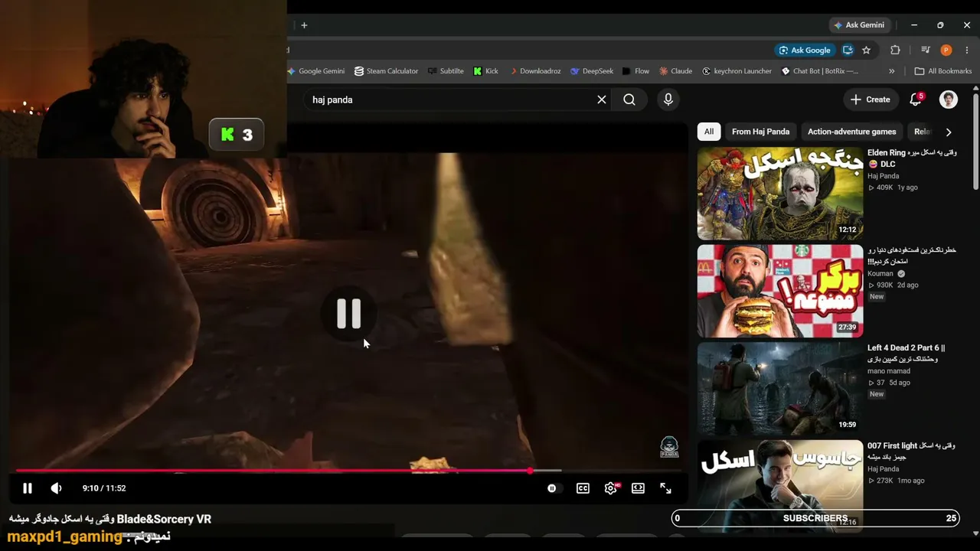The image size is (980, 551).
Task: Open the DeepSeek bookmark
Action: pyautogui.click(x=592, y=71)
